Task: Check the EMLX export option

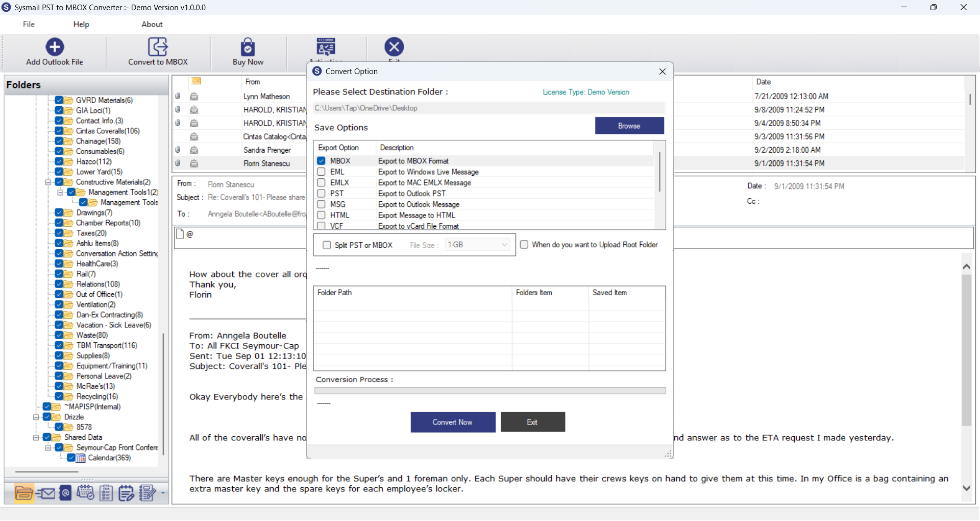Action: tap(321, 182)
